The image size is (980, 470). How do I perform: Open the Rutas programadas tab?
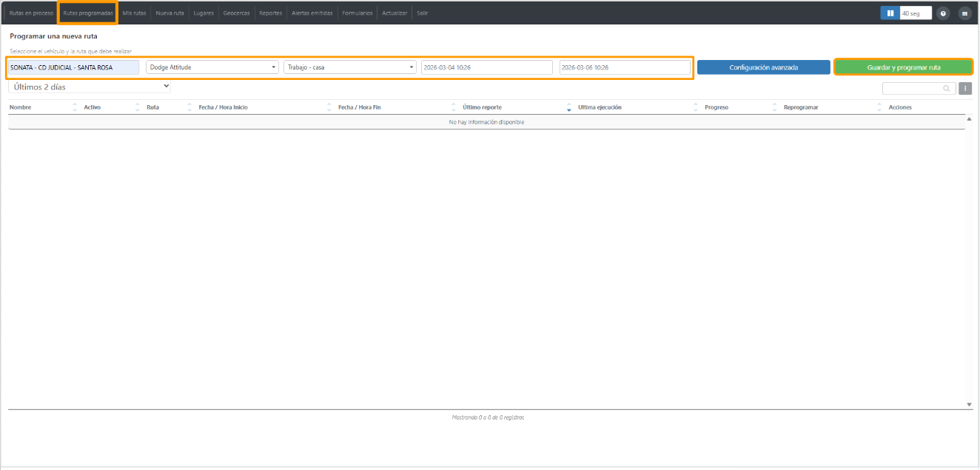tap(88, 13)
